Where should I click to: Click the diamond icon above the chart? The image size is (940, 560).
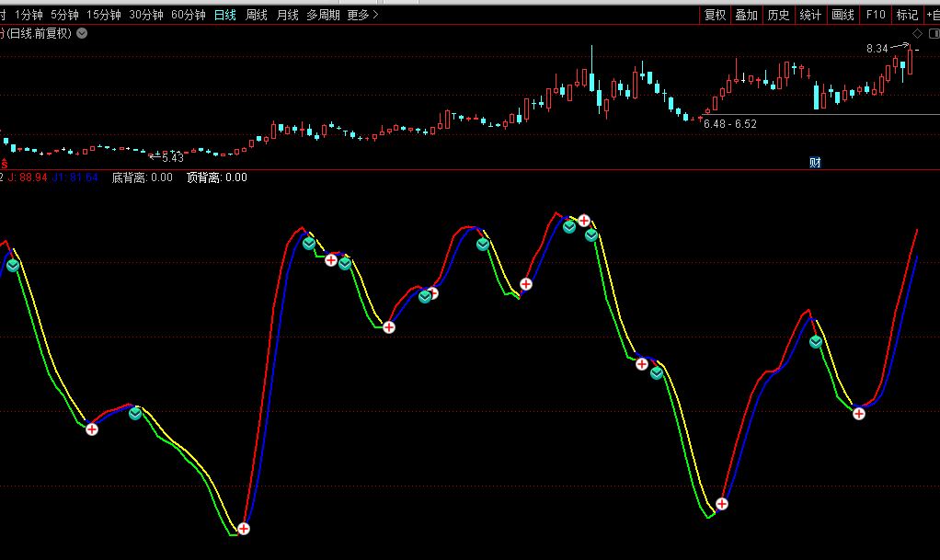[916, 33]
